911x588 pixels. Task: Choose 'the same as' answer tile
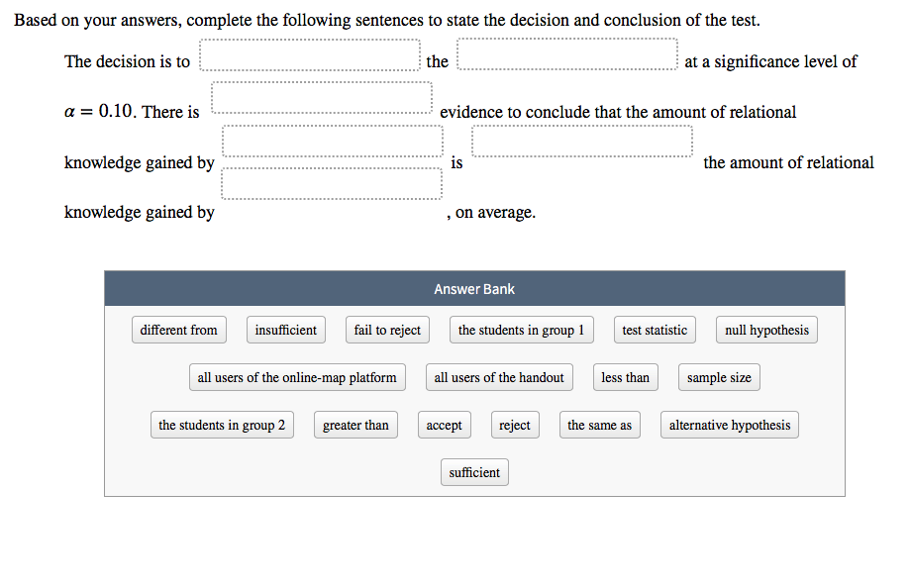click(600, 426)
